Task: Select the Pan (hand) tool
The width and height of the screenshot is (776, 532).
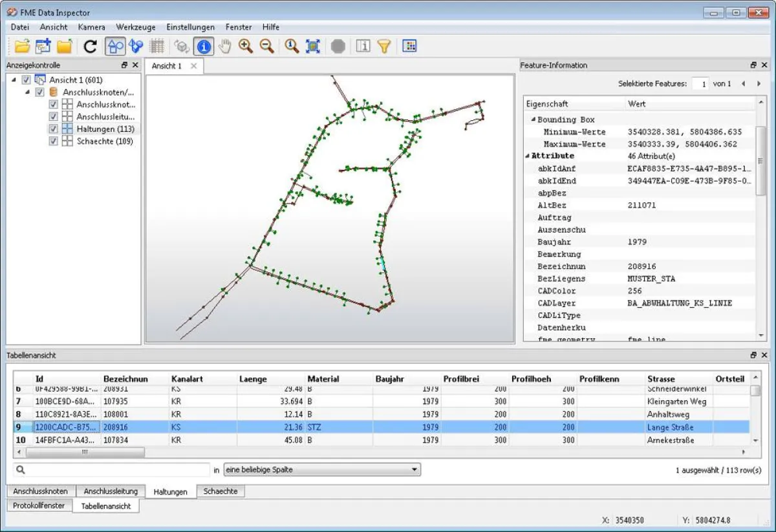Action: point(224,46)
